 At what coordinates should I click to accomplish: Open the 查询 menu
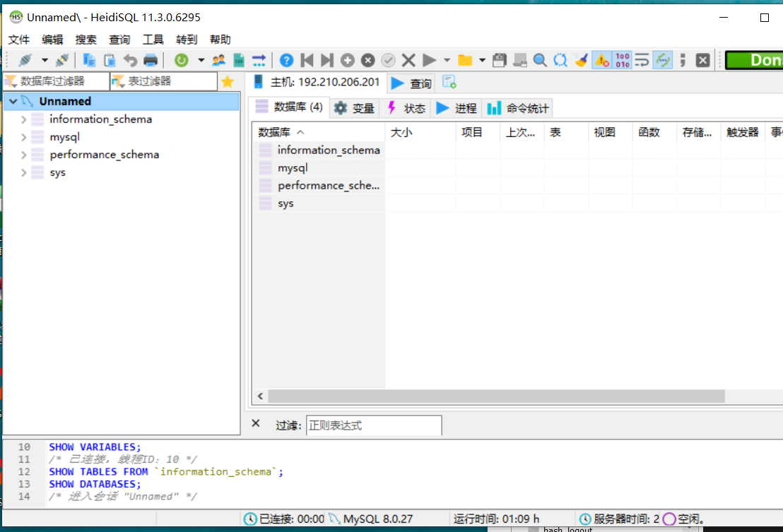tap(119, 40)
